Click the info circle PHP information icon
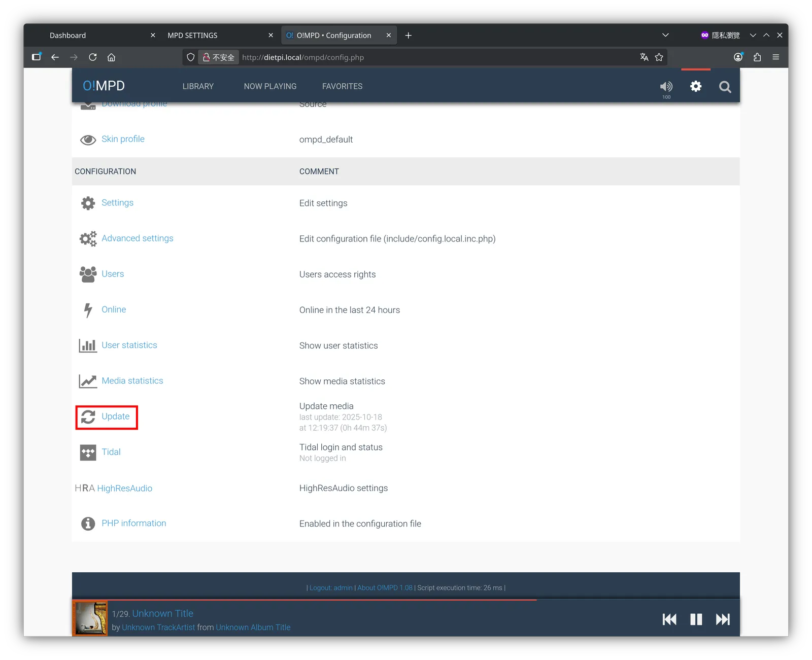 point(88,524)
